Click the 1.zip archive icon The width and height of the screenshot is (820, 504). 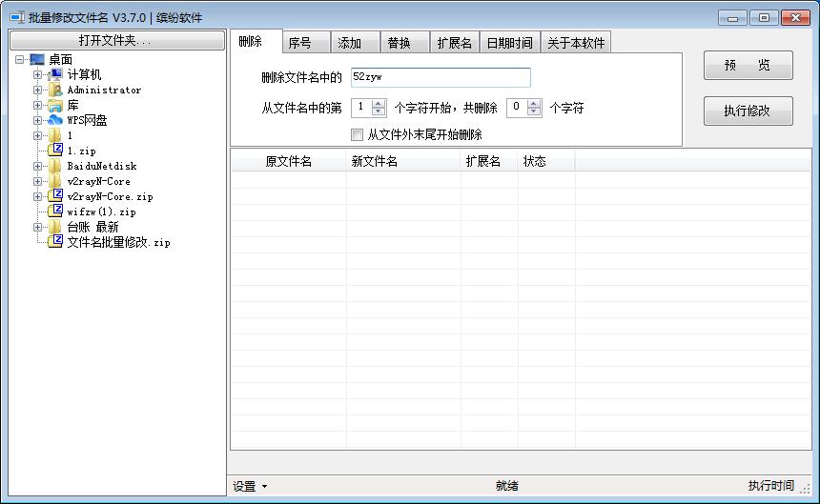pos(56,151)
